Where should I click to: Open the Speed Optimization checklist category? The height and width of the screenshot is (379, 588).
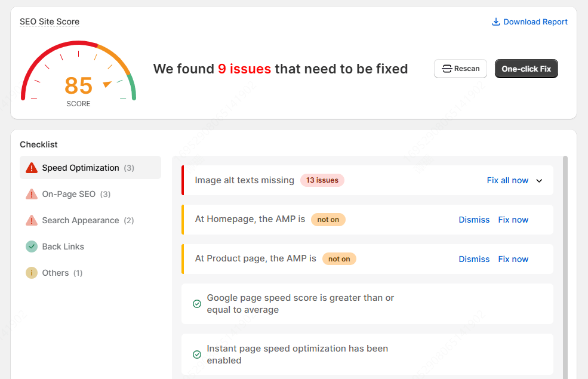pyautogui.click(x=90, y=168)
